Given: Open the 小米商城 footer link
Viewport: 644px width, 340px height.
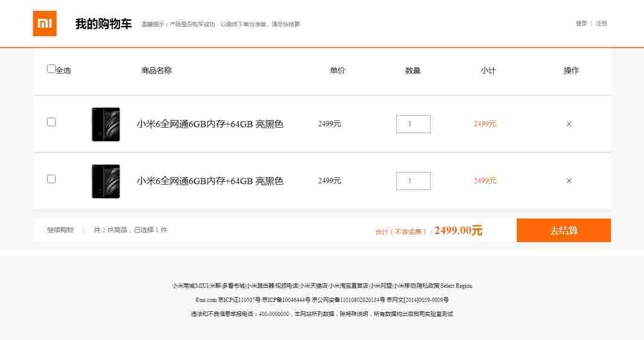Looking at the screenshot, I should tap(184, 286).
